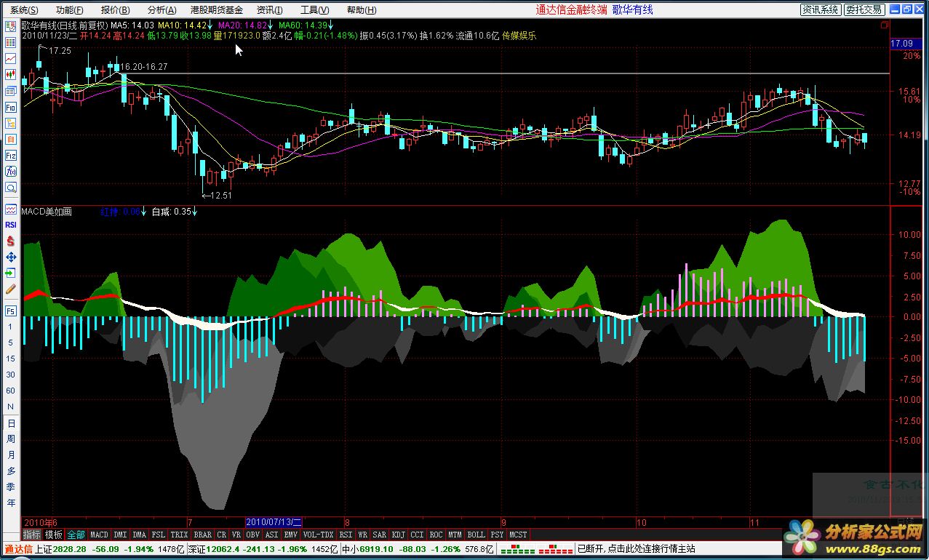
Task: Open the orange tree-structure icon
Action: point(11,123)
